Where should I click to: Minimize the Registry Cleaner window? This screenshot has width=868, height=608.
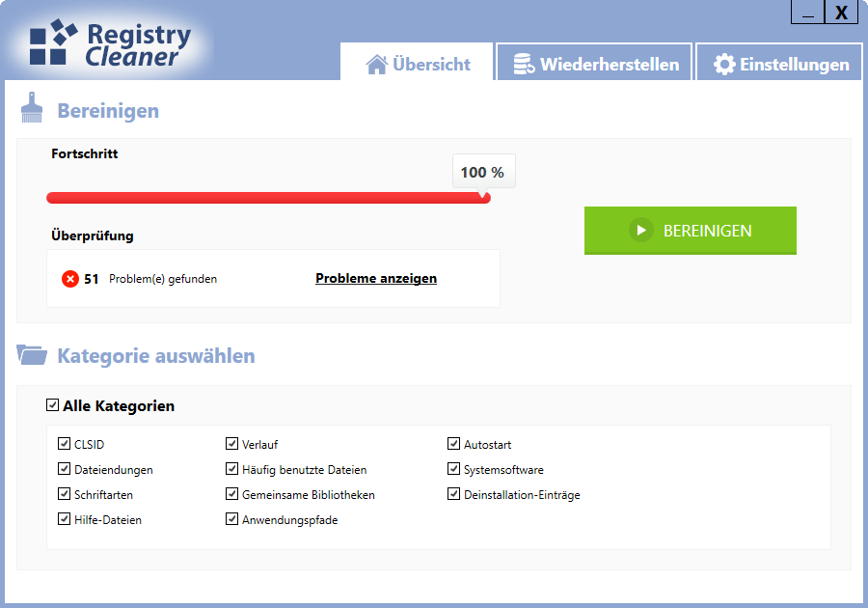coord(807,13)
